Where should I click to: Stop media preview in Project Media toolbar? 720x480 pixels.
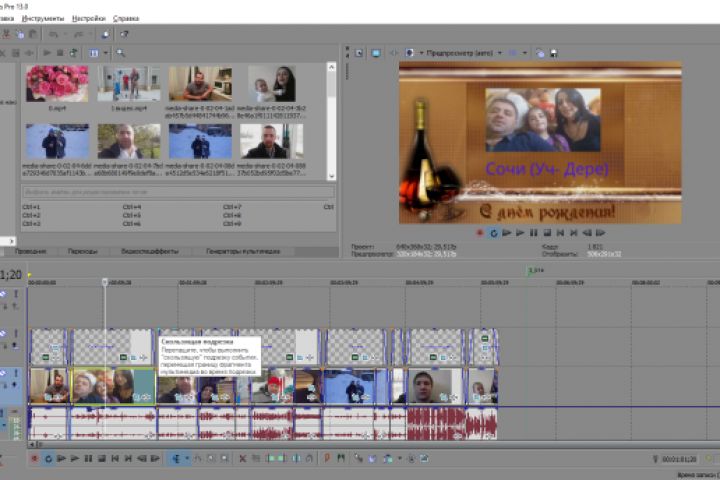(x=60, y=53)
